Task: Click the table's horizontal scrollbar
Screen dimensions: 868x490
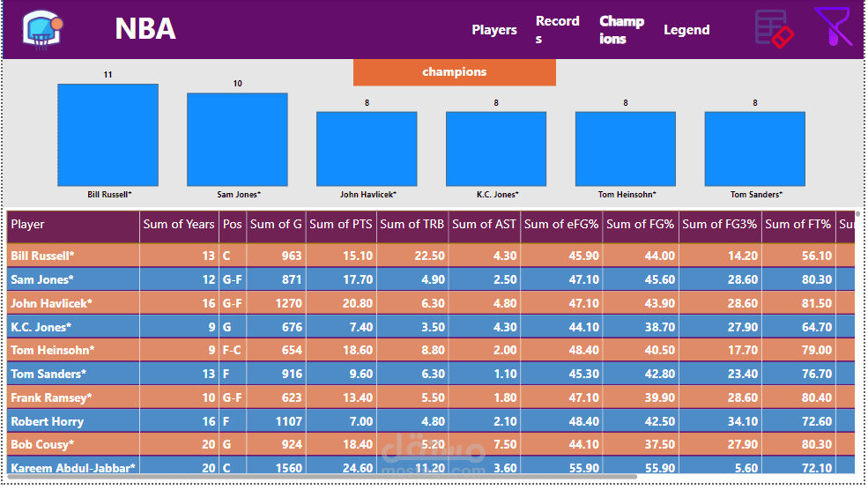Action: 323,477
